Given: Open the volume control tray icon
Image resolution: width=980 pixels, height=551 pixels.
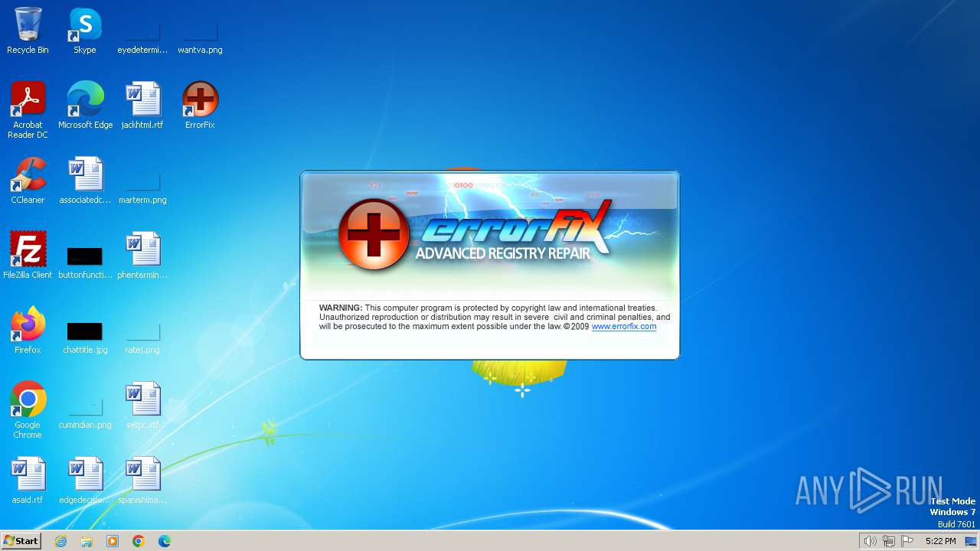Looking at the screenshot, I should [x=870, y=541].
